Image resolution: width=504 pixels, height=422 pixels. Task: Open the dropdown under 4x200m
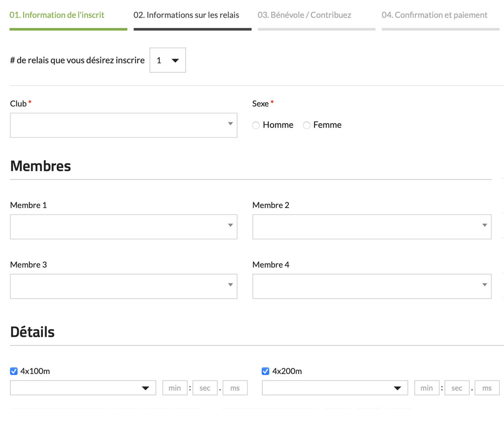click(x=335, y=388)
